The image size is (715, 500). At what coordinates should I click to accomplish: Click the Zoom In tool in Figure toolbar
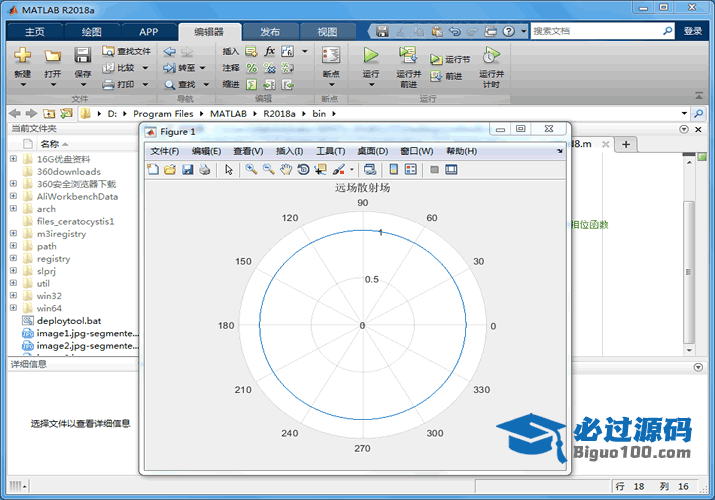[x=251, y=169]
